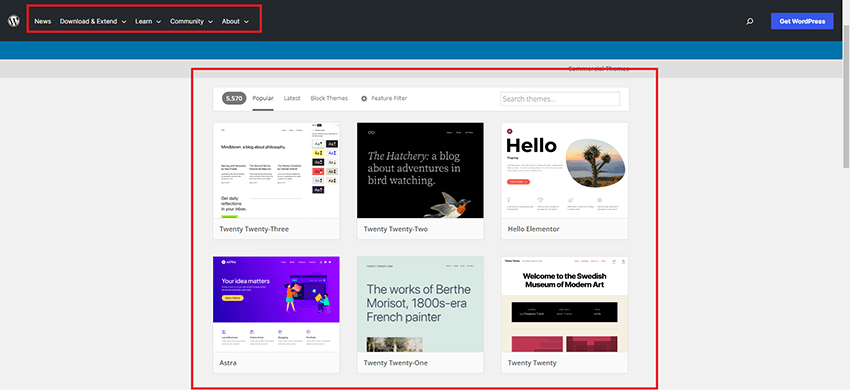Open the Twenty Twenty-Three theme thumbnail
Viewport: 850px width, 390px height.
[276, 170]
